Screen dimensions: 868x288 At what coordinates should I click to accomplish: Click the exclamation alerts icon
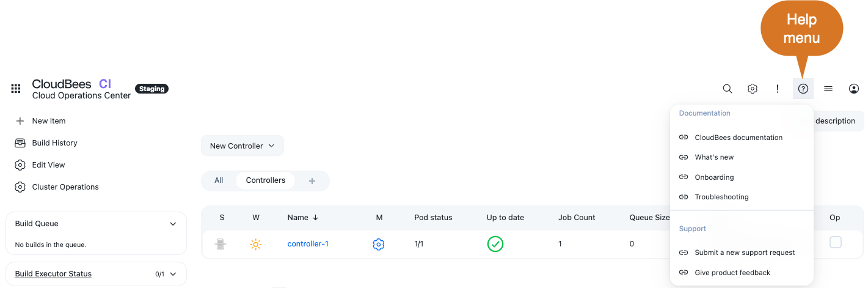pos(778,89)
